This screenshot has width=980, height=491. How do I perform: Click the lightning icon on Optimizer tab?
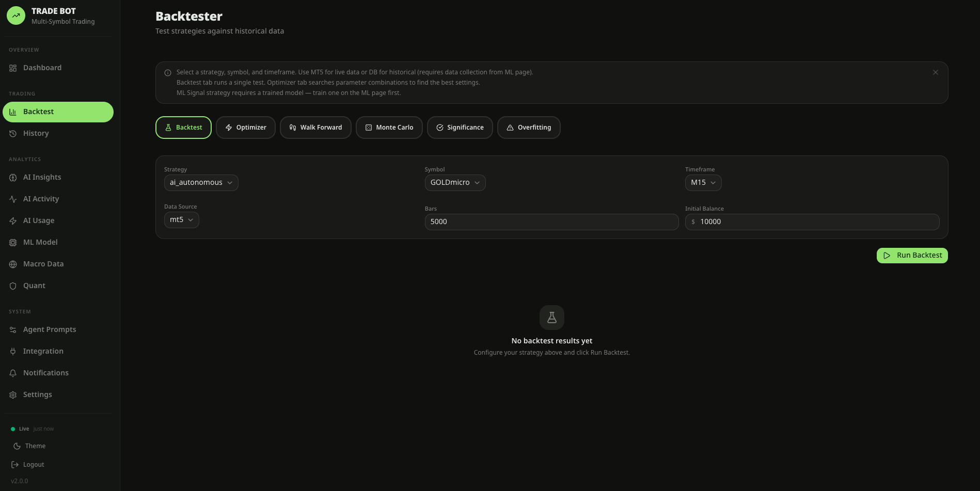(x=229, y=128)
